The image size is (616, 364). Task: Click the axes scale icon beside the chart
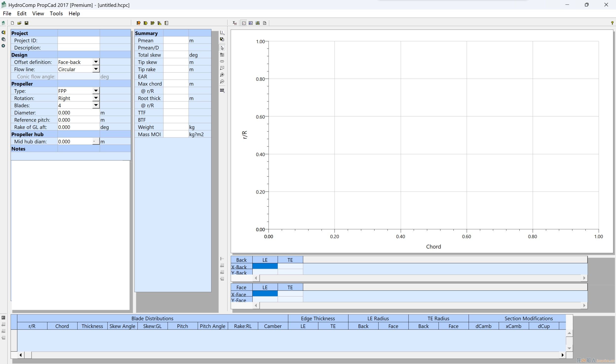click(222, 33)
